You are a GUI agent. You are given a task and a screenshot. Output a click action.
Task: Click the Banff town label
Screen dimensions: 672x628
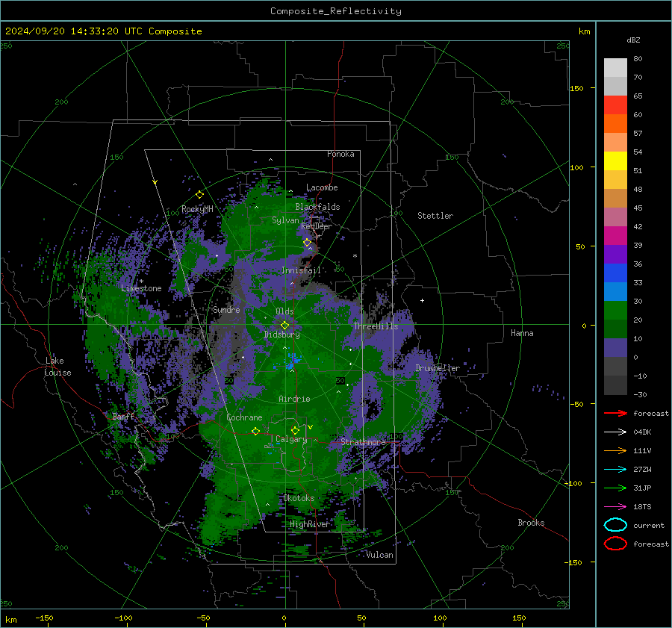[123, 416]
